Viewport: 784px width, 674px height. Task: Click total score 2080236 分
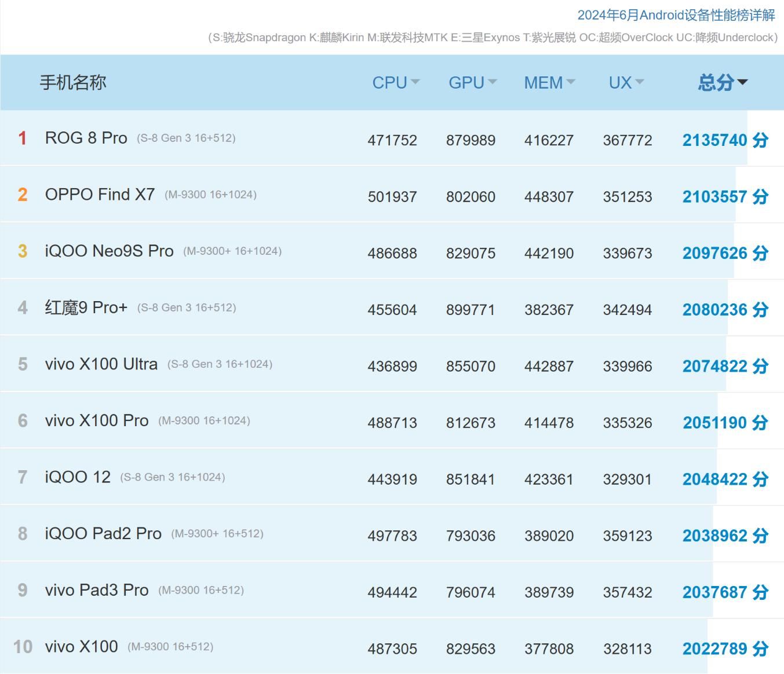(725, 310)
